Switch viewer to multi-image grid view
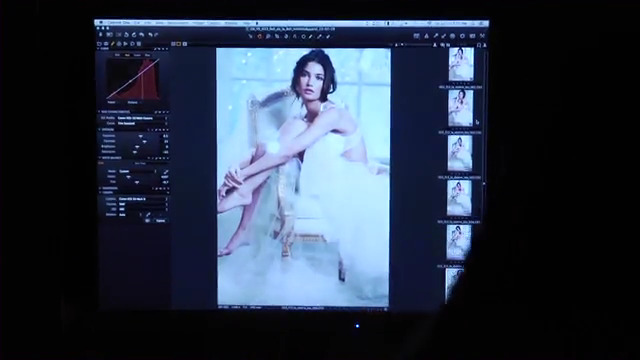The image size is (640, 360). [x=173, y=44]
